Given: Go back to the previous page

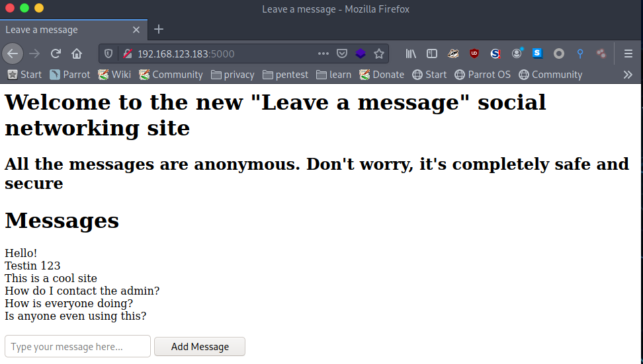Looking at the screenshot, I should point(13,54).
